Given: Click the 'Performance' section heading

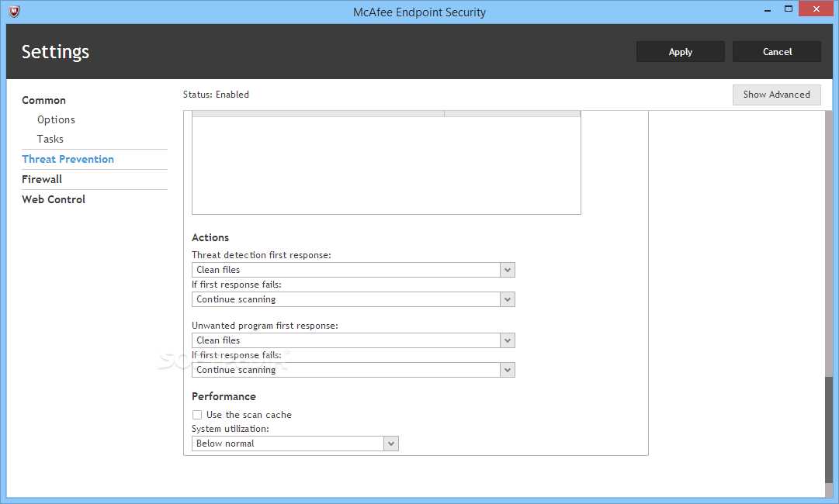Looking at the screenshot, I should pyautogui.click(x=224, y=396).
